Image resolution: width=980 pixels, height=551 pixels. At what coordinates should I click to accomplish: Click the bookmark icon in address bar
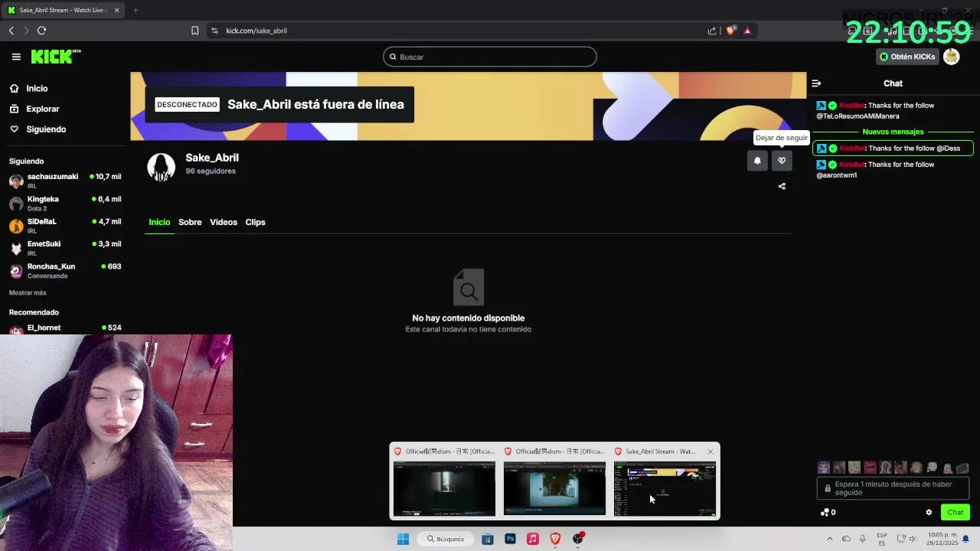[x=194, y=31]
